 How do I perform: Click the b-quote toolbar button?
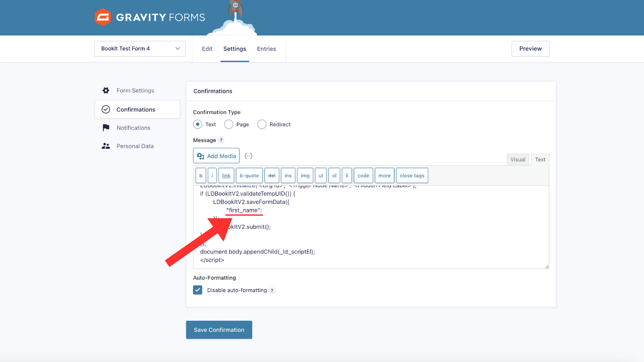[249, 176]
